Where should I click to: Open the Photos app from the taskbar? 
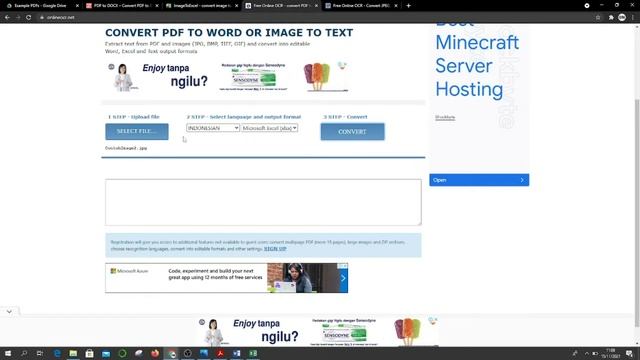pyautogui.click(x=204, y=353)
